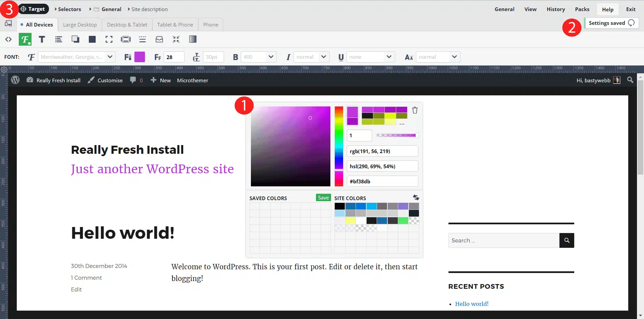Select the Gradient property group icon

193,39
